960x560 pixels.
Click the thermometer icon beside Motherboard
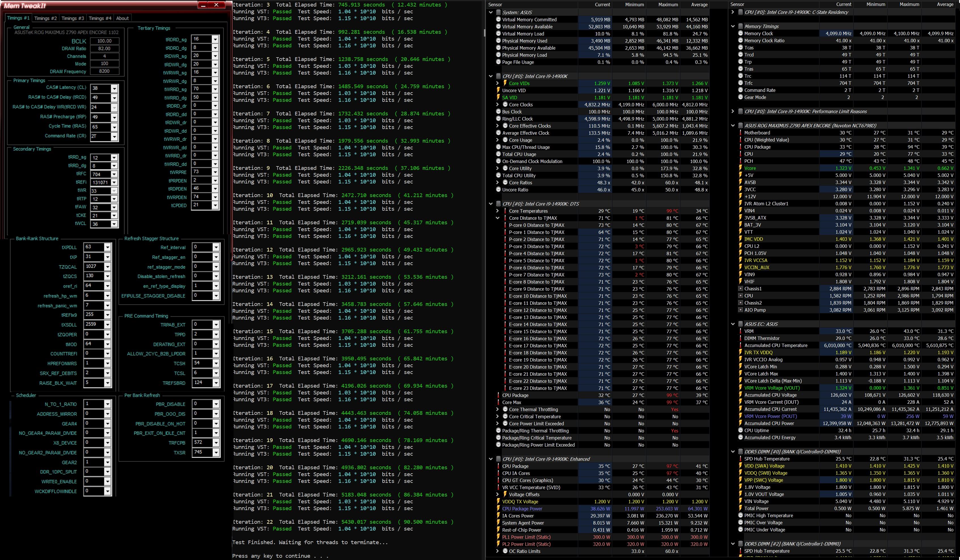click(740, 133)
